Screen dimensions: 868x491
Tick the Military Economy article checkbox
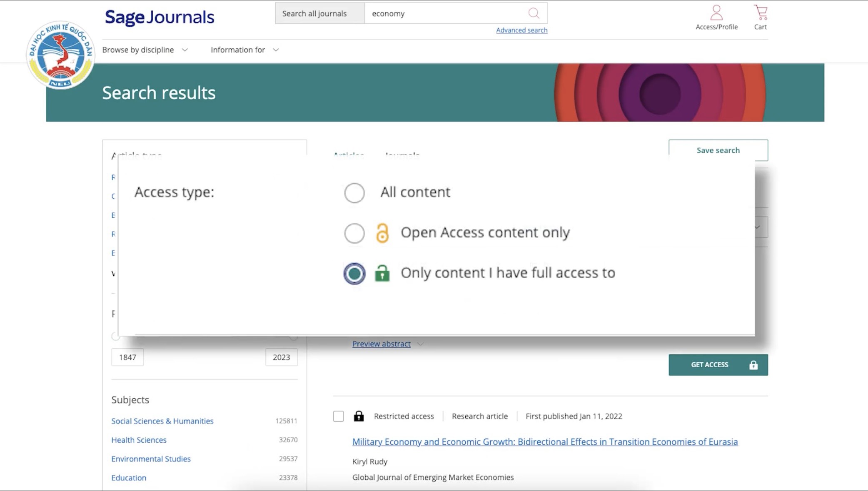[x=338, y=416]
